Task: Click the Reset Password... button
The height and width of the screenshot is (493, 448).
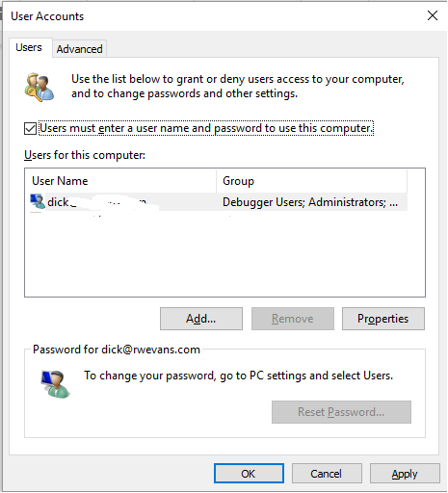Action: coord(341,412)
